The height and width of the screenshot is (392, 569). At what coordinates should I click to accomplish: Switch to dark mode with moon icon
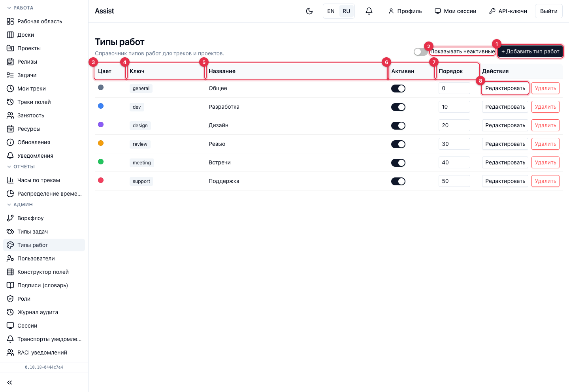click(x=309, y=11)
